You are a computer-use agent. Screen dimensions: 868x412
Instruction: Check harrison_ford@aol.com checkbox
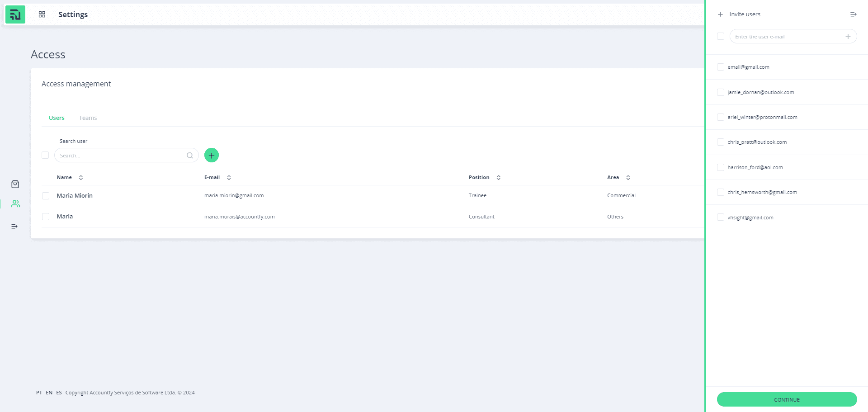721,167
